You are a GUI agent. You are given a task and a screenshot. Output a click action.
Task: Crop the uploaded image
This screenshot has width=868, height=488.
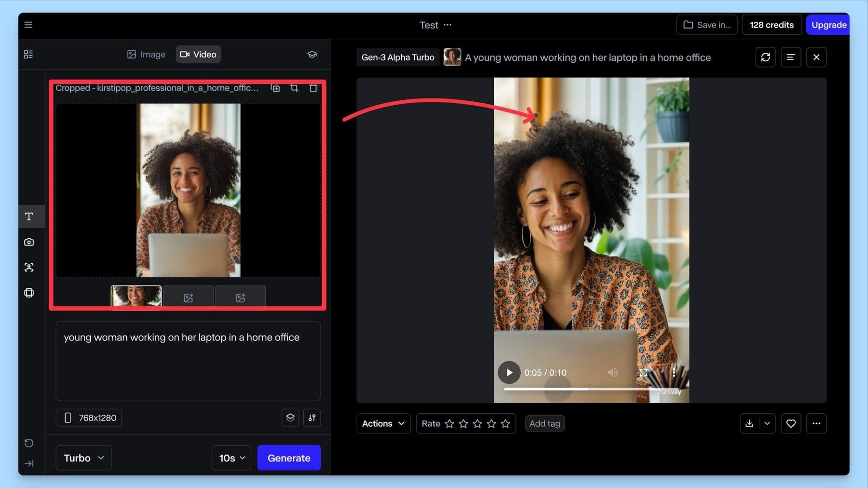click(294, 88)
